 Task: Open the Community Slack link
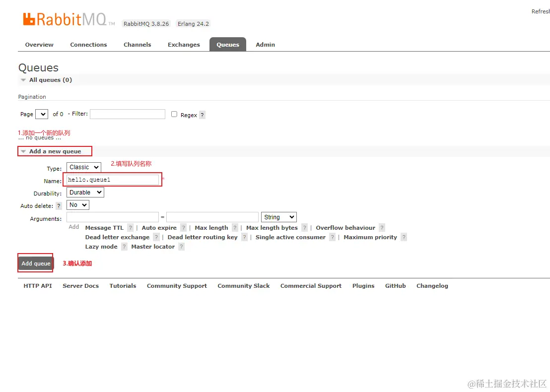pyautogui.click(x=243, y=286)
